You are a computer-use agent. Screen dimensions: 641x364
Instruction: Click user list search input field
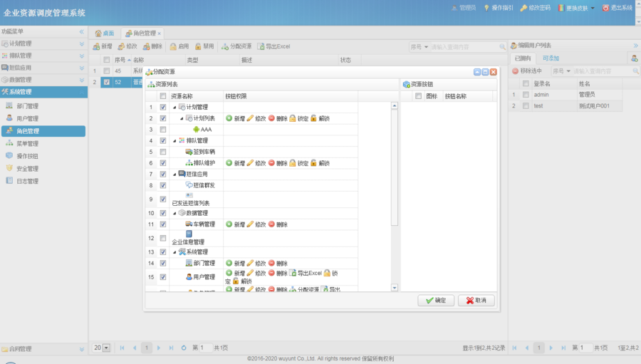coord(603,71)
